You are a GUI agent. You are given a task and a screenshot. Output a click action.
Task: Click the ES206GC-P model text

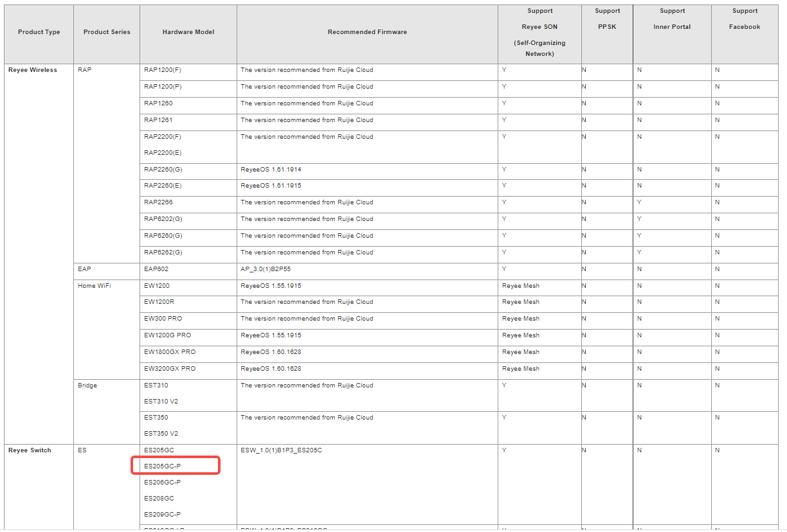162,482
